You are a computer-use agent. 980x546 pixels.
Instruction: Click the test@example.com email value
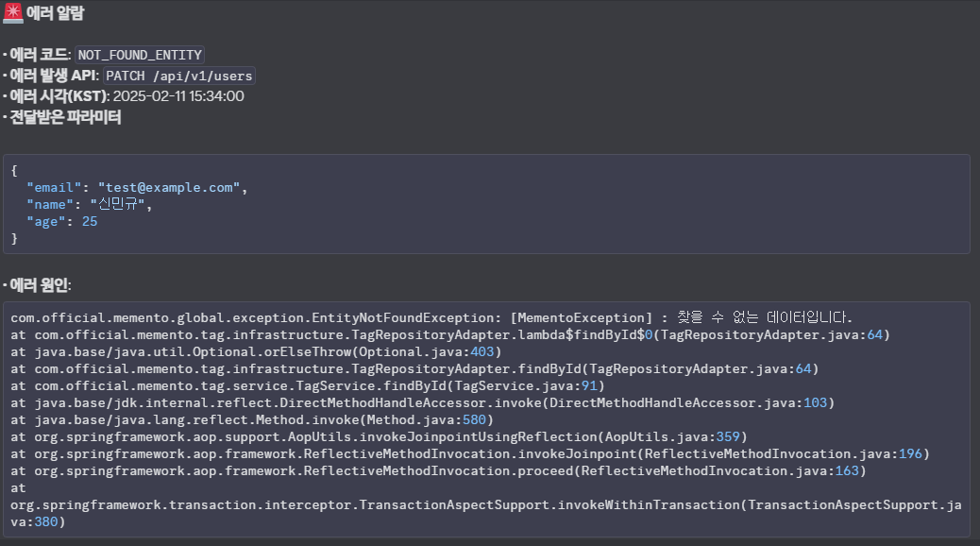click(x=169, y=188)
